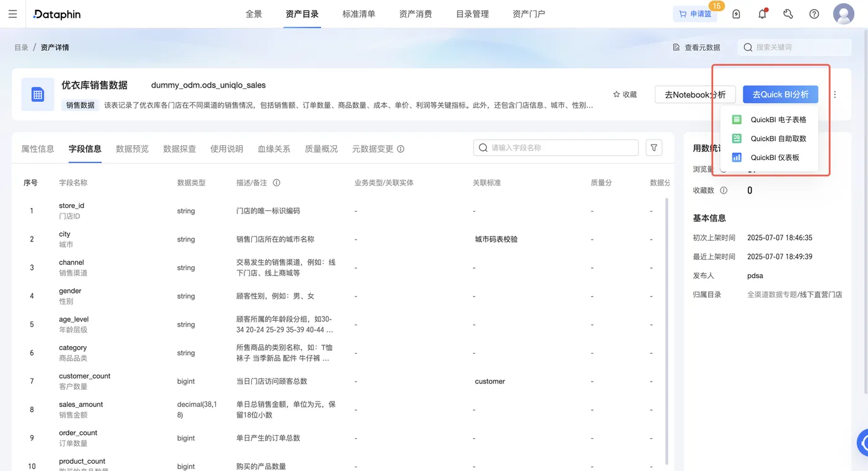Viewport: 868px width, 471px height.
Task: Click the blue table asset icon
Action: pyautogui.click(x=38, y=94)
